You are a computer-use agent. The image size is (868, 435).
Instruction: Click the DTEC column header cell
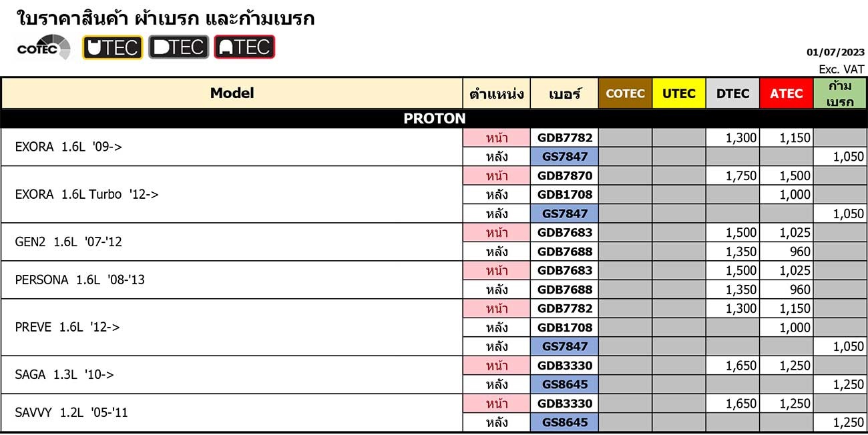[733, 93]
